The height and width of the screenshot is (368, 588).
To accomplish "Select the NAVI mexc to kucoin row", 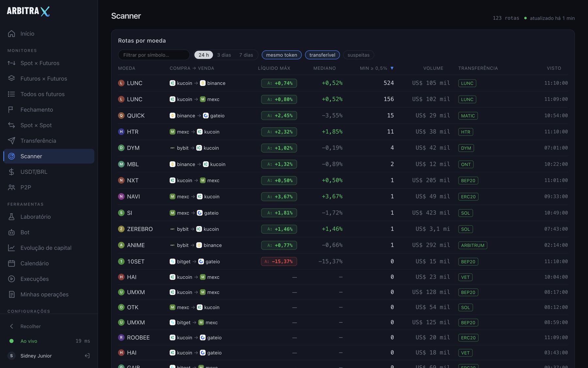I will click(343, 197).
